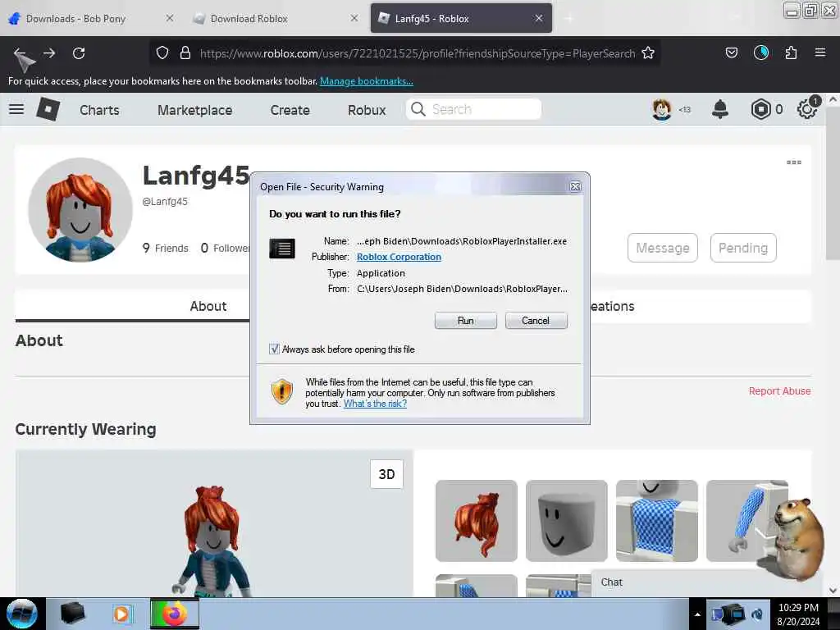
Task: Uncheck Always ask before opening this file
Action: click(x=274, y=349)
